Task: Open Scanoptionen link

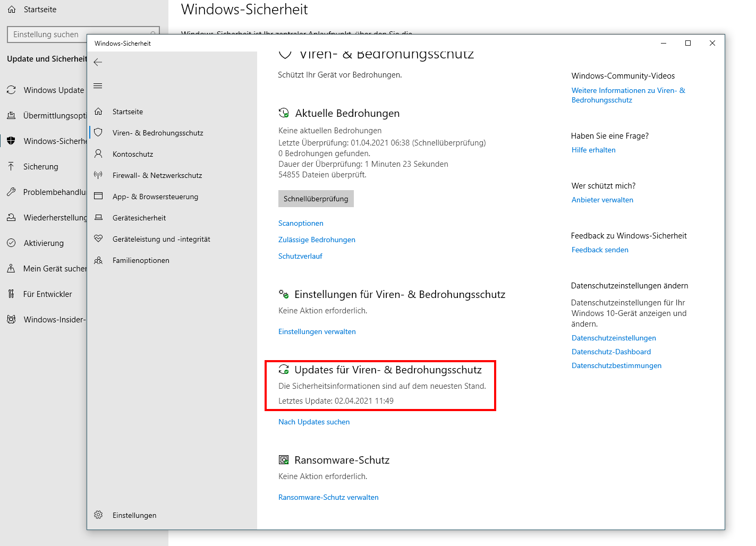Action: (x=301, y=223)
